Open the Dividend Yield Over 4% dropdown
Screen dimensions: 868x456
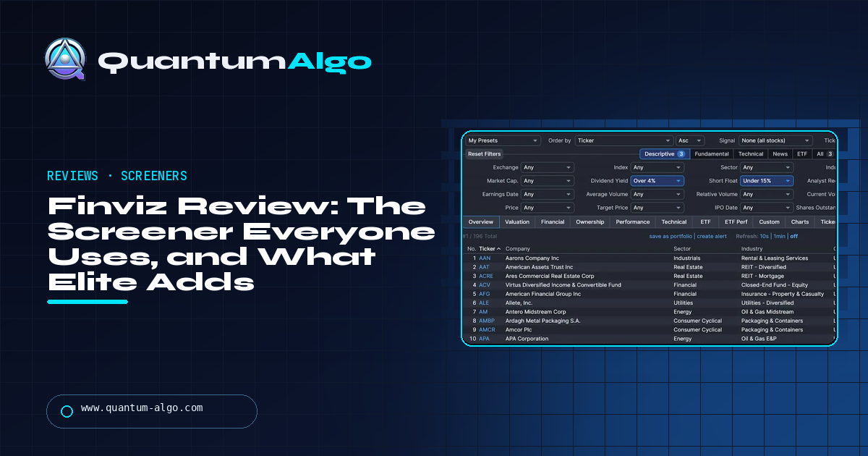click(657, 181)
